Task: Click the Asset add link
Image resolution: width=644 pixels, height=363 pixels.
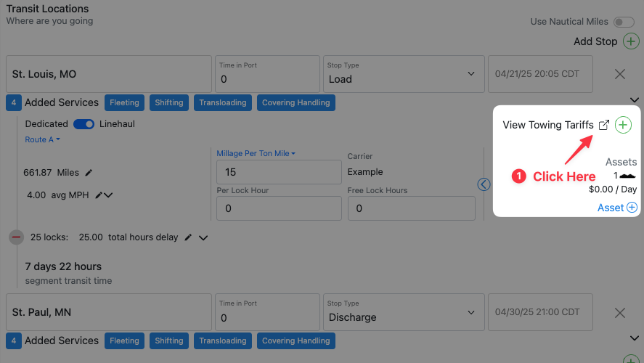Action: (x=616, y=208)
